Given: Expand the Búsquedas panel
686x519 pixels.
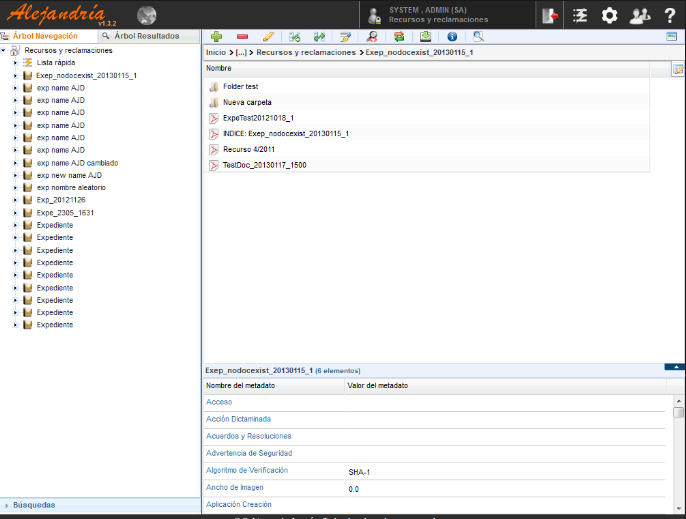Looking at the screenshot, I should click(x=34, y=505).
